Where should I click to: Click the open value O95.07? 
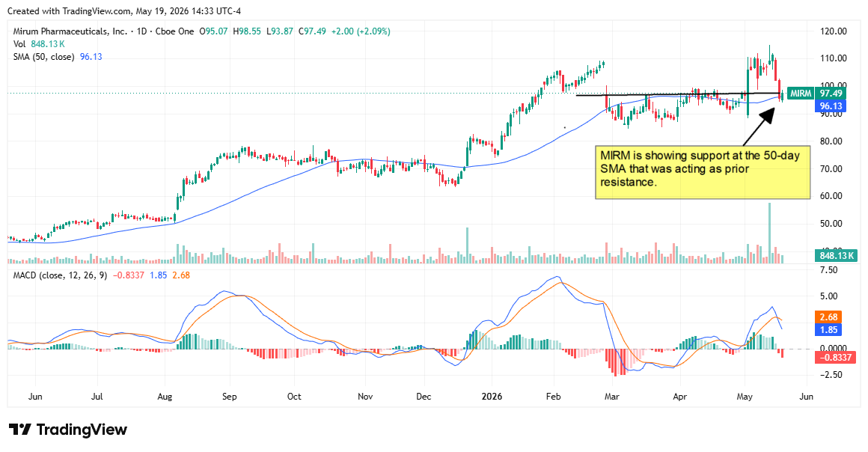click(x=214, y=31)
